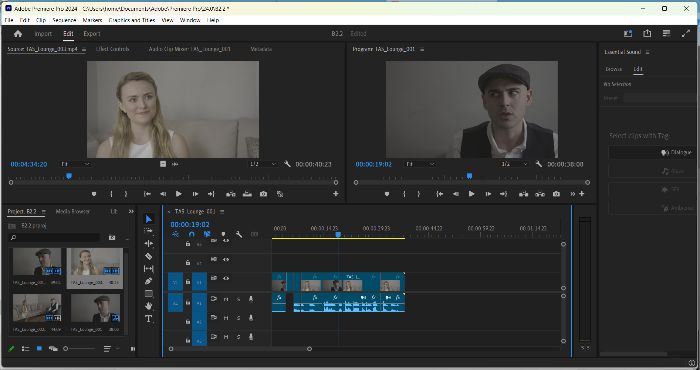Select the Slip tool
The height and width of the screenshot is (370, 700).
[x=149, y=268]
